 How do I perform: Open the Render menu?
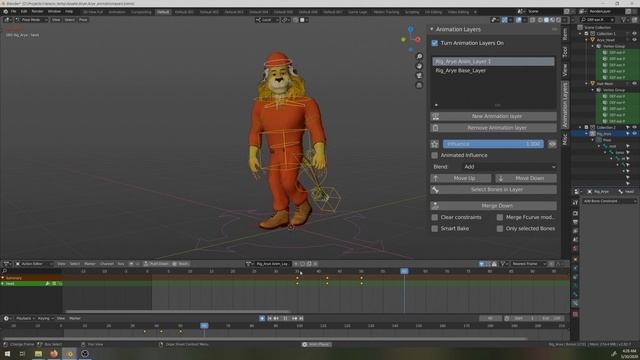37,11
